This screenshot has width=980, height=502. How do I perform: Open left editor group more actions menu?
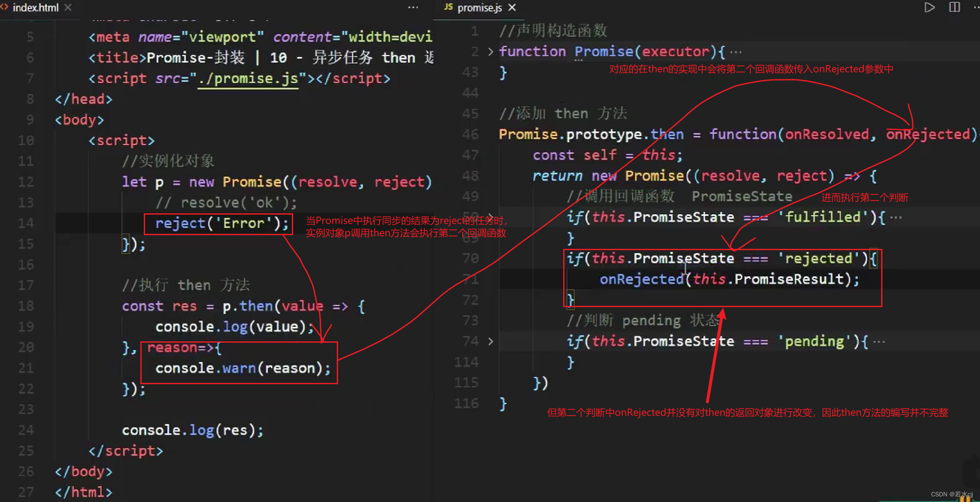click(x=413, y=7)
